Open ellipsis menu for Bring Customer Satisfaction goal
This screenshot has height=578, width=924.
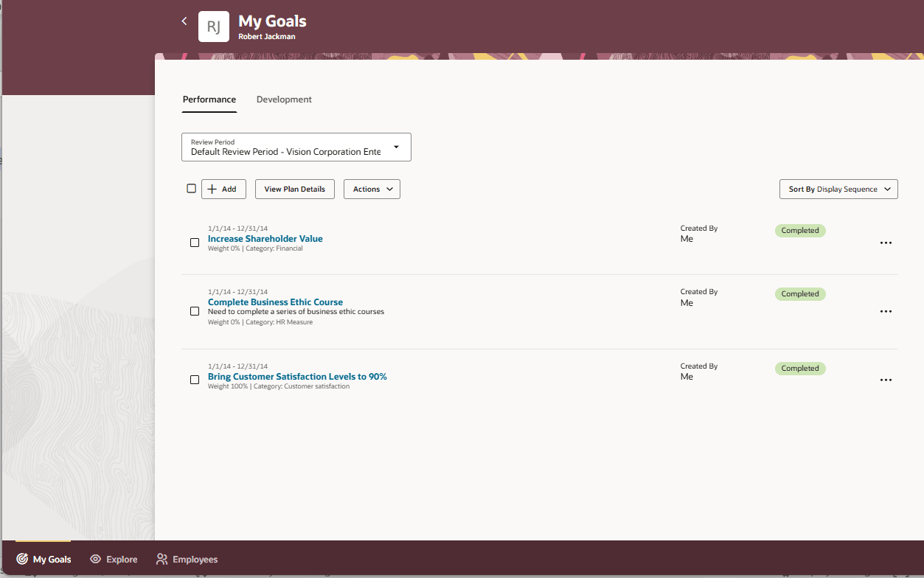(886, 380)
